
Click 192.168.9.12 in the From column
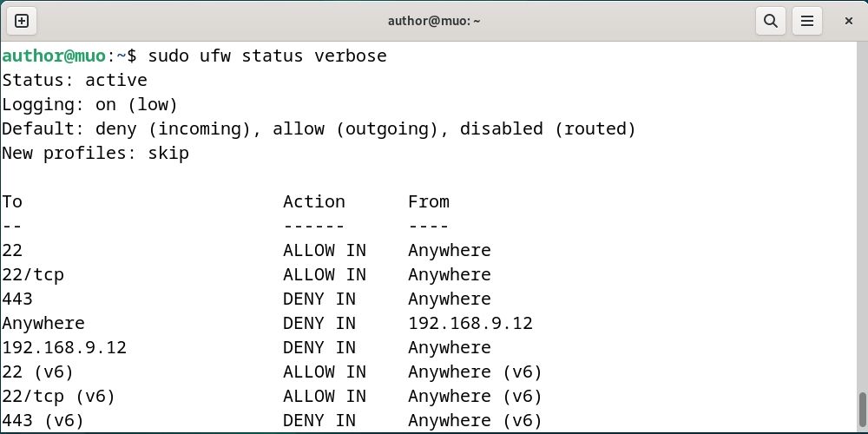click(x=470, y=324)
